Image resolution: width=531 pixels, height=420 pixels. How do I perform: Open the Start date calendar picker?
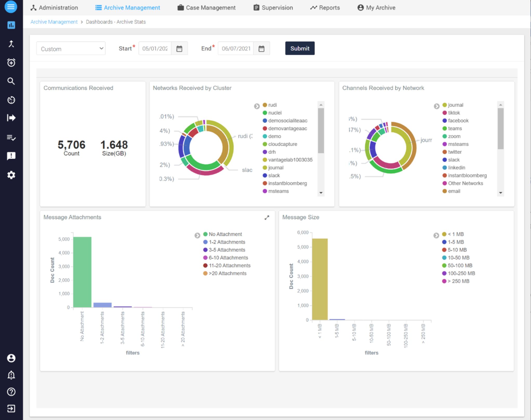[x=180, y=48]
